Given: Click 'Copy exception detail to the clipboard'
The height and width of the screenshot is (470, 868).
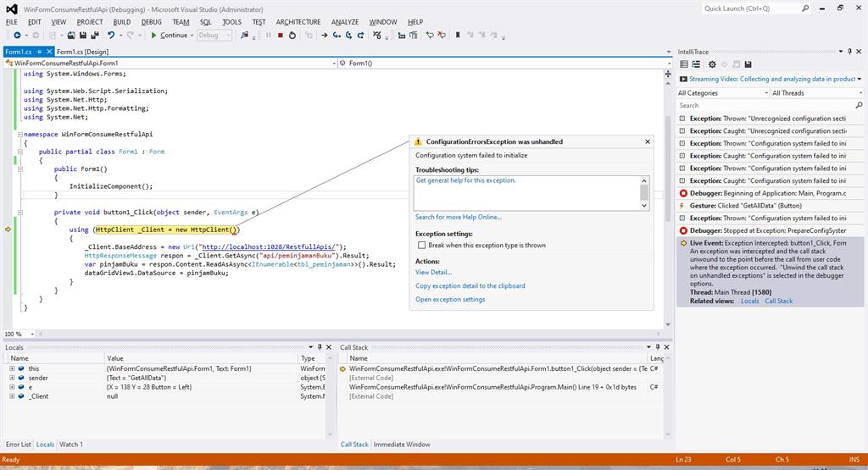Looking at the screenshot, I should coord(470,286).
